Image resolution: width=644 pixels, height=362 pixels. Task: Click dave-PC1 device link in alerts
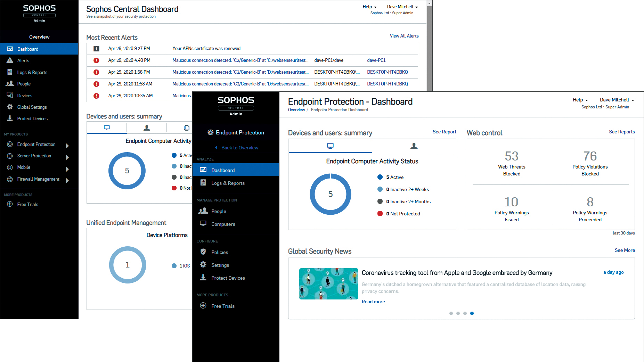pyautogui.click(x=376, y=60)
